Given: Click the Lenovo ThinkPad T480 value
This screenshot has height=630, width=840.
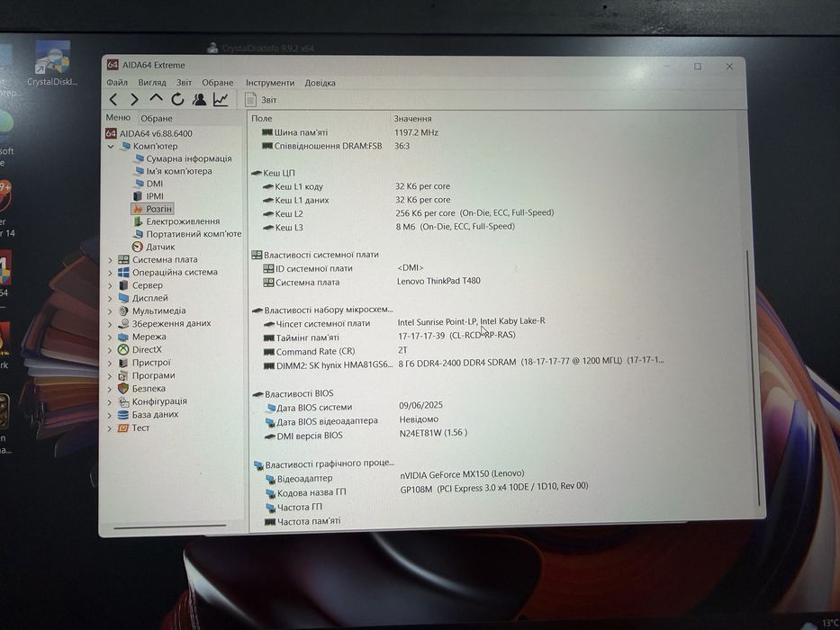Looking at the screenshot, I should (x=438, y=281).
